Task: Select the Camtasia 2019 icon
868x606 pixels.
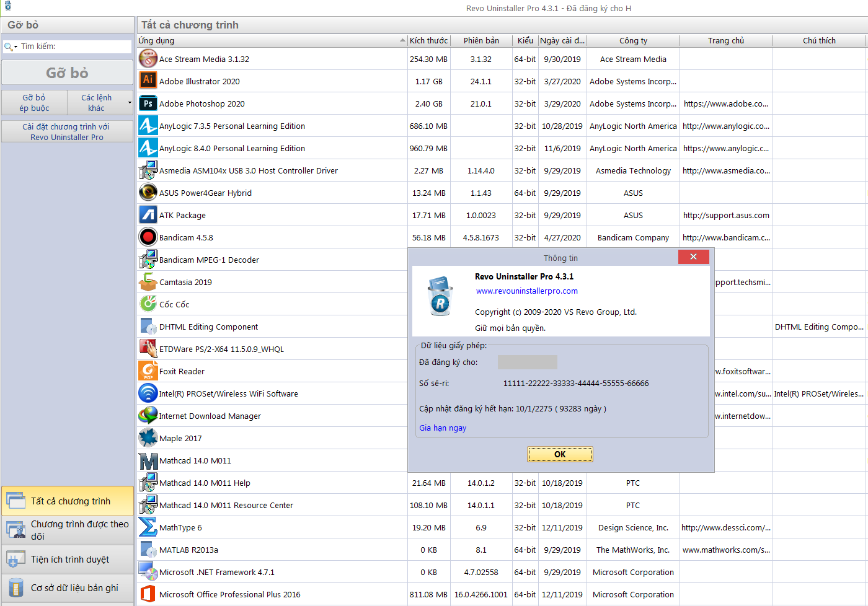Action: pyautogui.click(x=148, y=281)
